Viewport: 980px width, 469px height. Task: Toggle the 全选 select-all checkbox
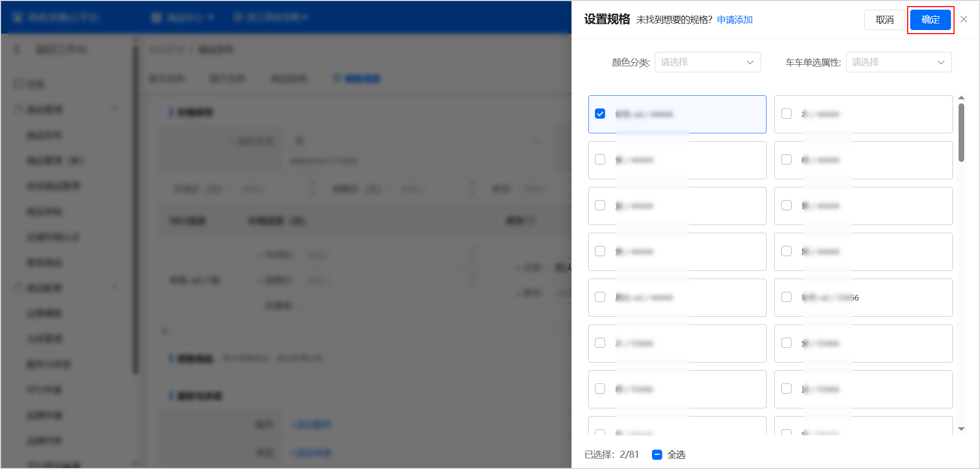657,454
